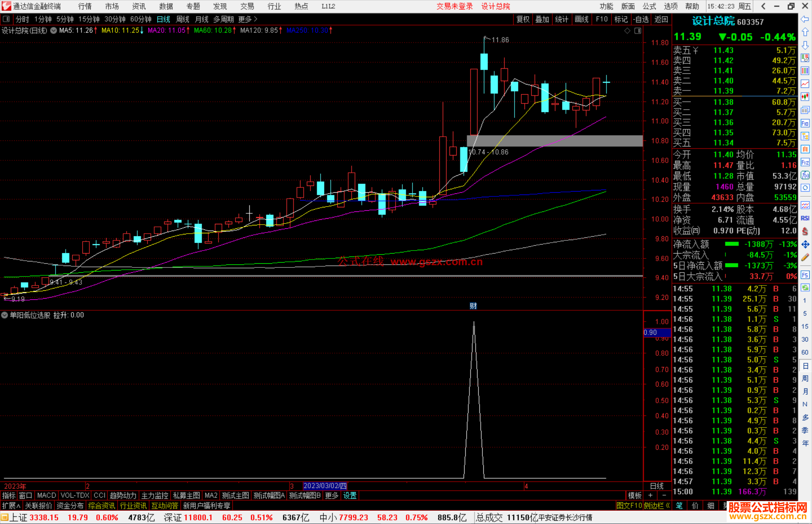Click the back arrow icon in sidebar
The image size is (812, 524).
(x=805, y=19)
